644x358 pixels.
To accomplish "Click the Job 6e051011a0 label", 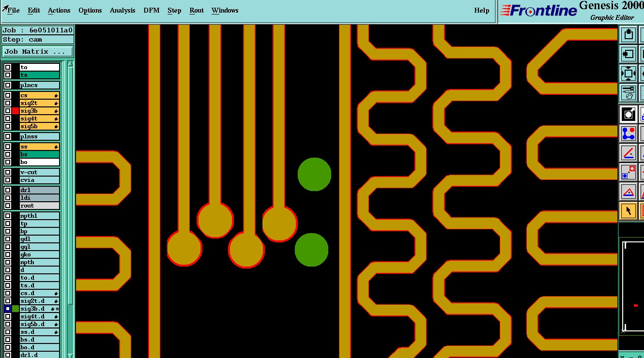I will [x=38, y=30].
